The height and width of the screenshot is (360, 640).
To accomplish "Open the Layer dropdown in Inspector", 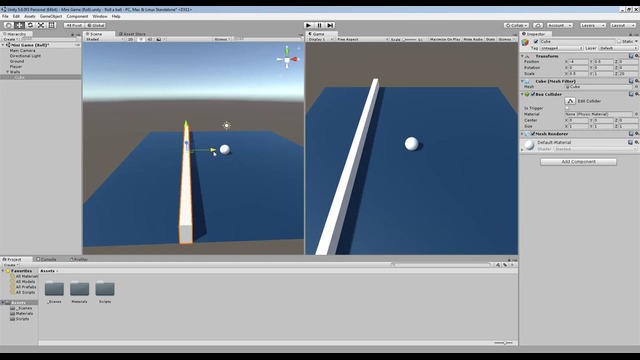I will tap(618, 48).
